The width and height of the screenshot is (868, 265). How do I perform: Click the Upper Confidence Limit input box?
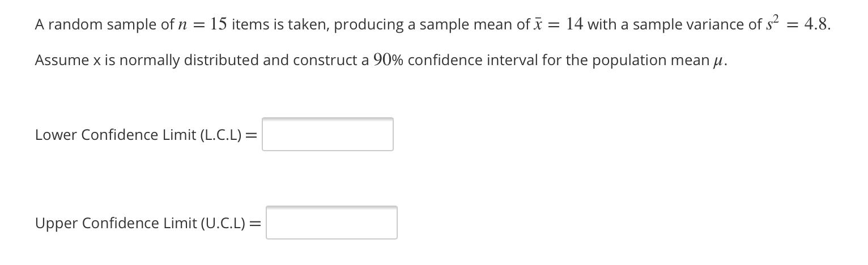click(331, 223)
